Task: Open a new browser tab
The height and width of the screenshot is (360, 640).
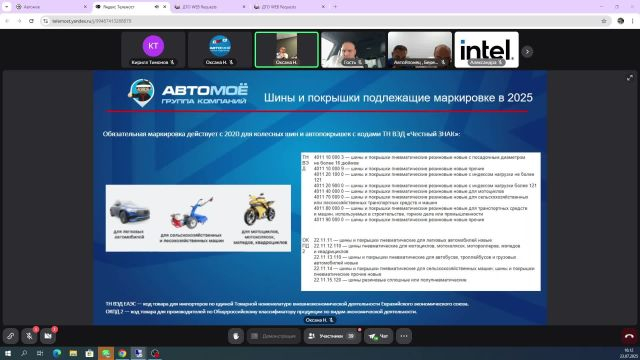Action: coord(335,7)
